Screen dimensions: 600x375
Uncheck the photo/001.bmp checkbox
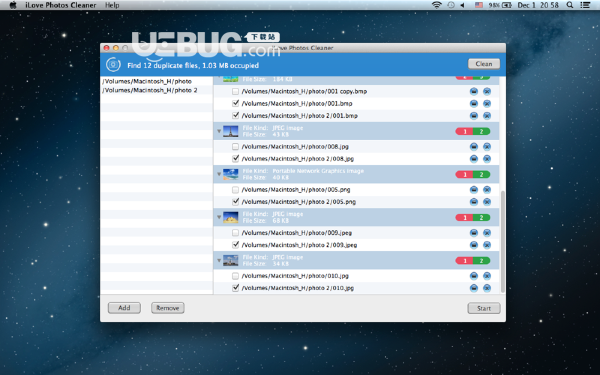pos(235,103)
